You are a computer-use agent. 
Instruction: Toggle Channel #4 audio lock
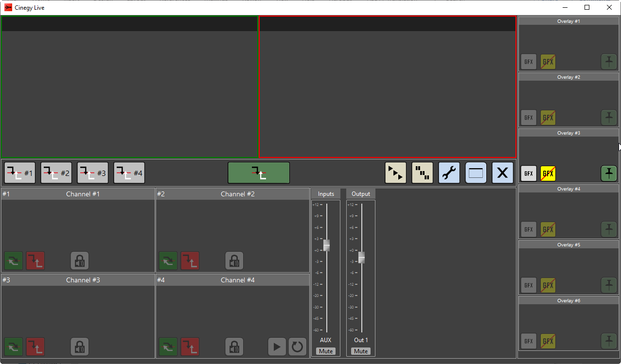click(234, 347)
